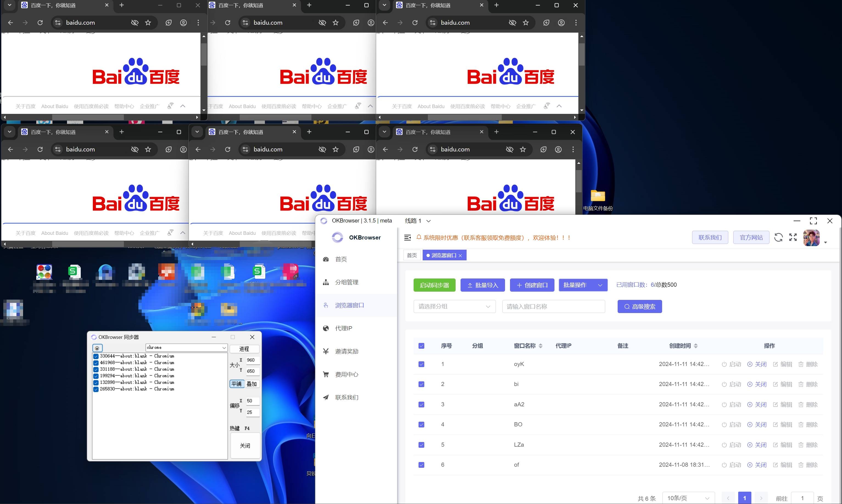Open 代理IP sidebar item
Image resolution: width=842 pixels, height=504 pixels.
pos(343,328)
